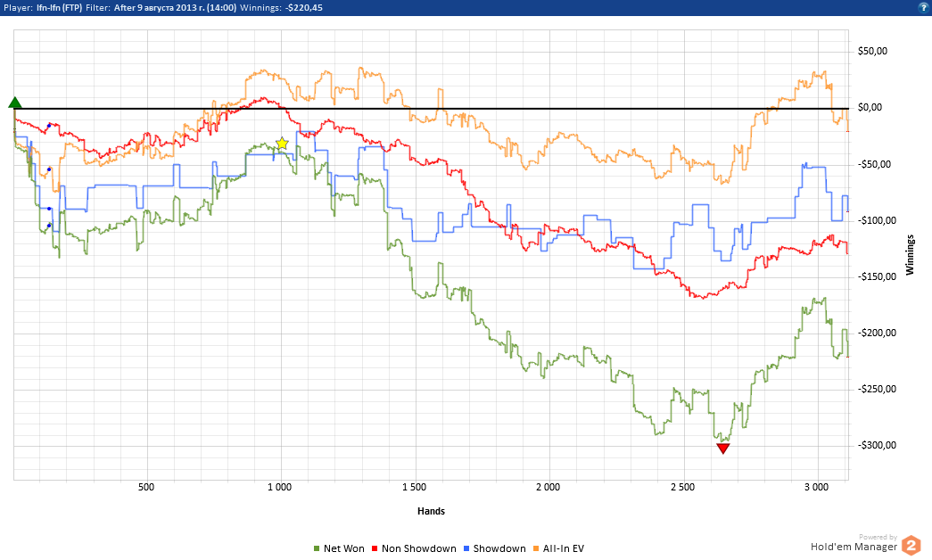Click the $0,00 axis label
Viewport: 932px width, 560px height.
[870, 108]
